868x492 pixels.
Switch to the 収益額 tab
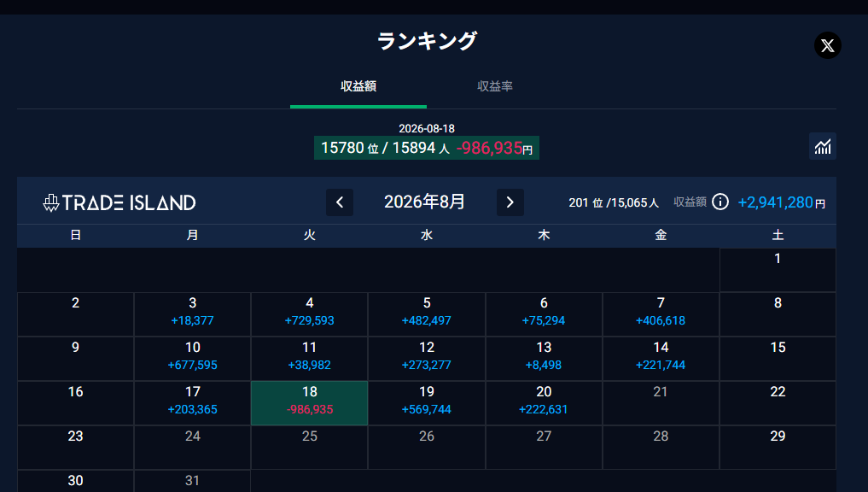(358, 86)
